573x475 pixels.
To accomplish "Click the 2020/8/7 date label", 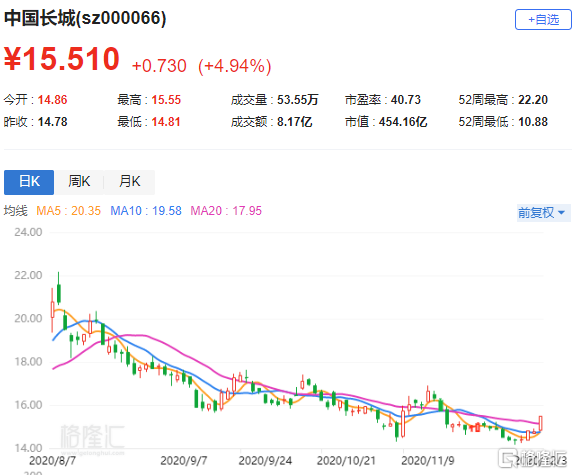I will point(52,461).
